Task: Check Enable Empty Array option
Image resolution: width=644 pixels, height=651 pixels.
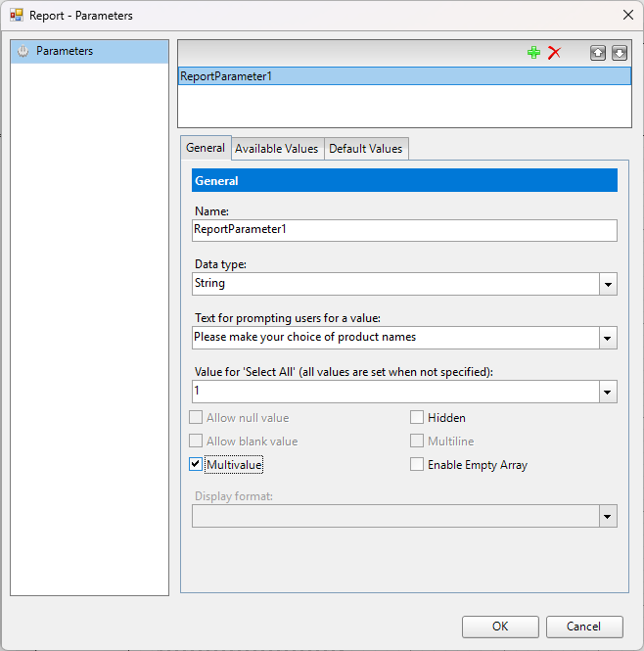Action: tap(417, 464)
